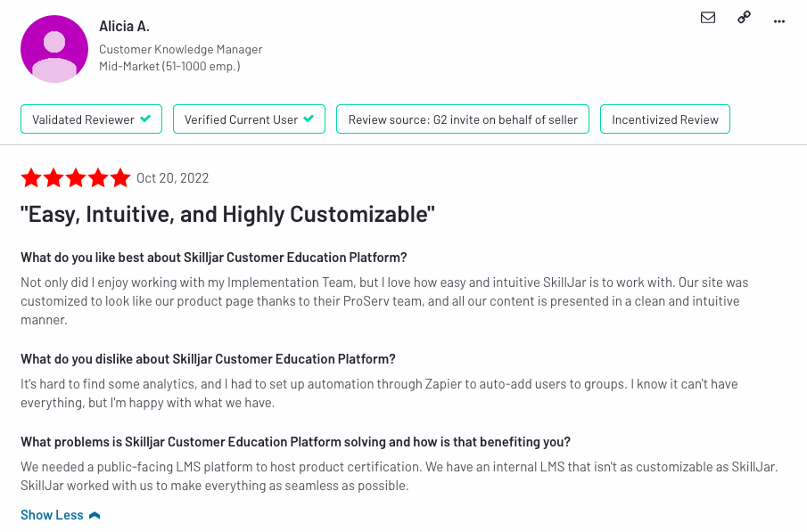Click the Validated Reviewer checkmark
The image size is (807, 532).
coord(145,119)
